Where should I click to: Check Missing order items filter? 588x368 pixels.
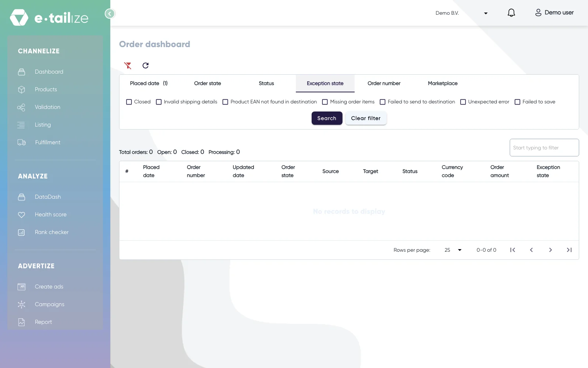[x=325, y=102]
